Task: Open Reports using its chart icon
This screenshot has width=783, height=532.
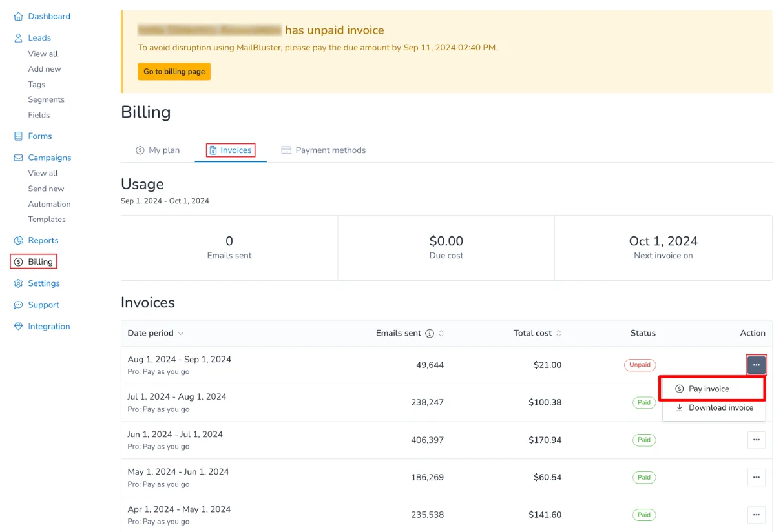Action: coord(17,240)
